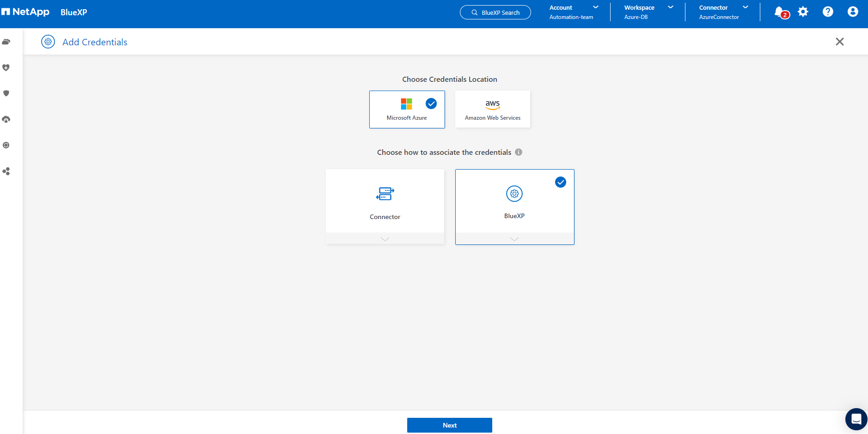
Task: Click the 'Add Credentials' page title
Action: [x=95, y=42]
